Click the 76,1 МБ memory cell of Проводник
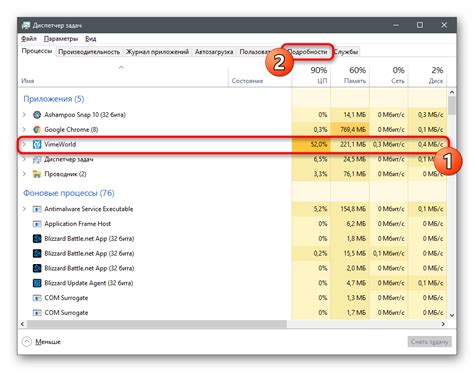Screen dimensions: 474x372 [350, 174]
